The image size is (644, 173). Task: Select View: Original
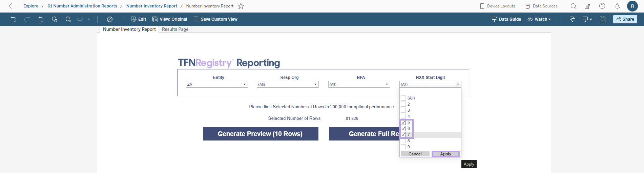[170, 19]
